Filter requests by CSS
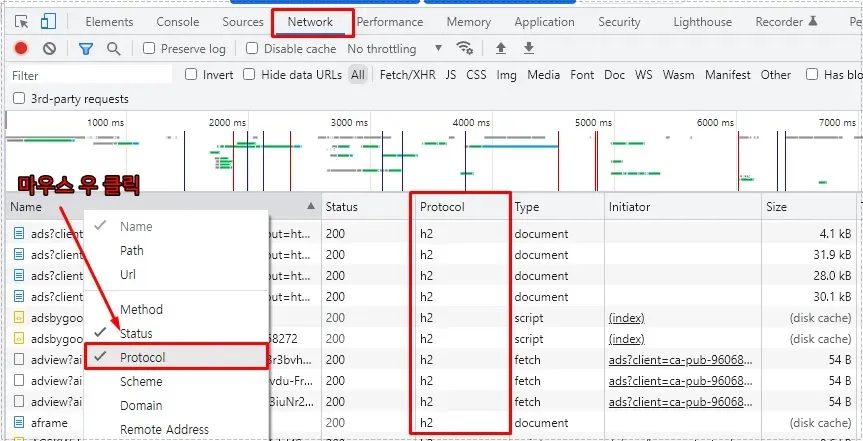The height and width of the screenshot is (441, 863). click(476, 74)
